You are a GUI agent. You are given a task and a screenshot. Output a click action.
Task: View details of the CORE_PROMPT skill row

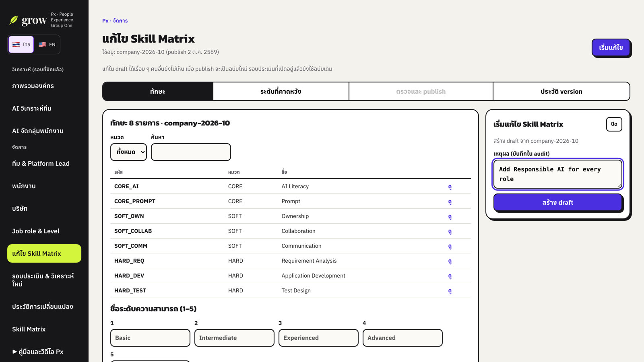click(450, 202)
